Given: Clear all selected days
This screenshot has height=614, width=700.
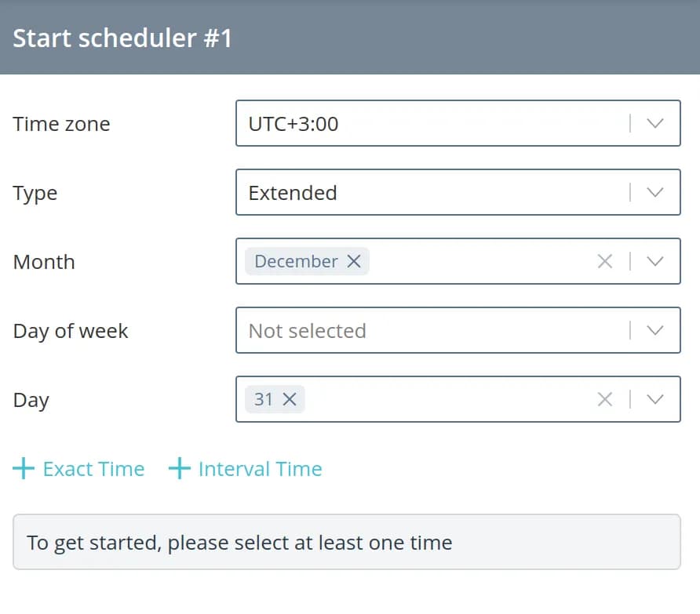Looking at the screenshot, I should pos(604,399).
